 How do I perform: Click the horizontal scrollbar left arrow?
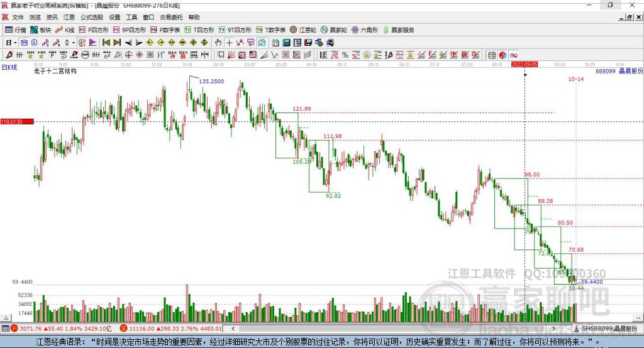(x=233, y=329)
